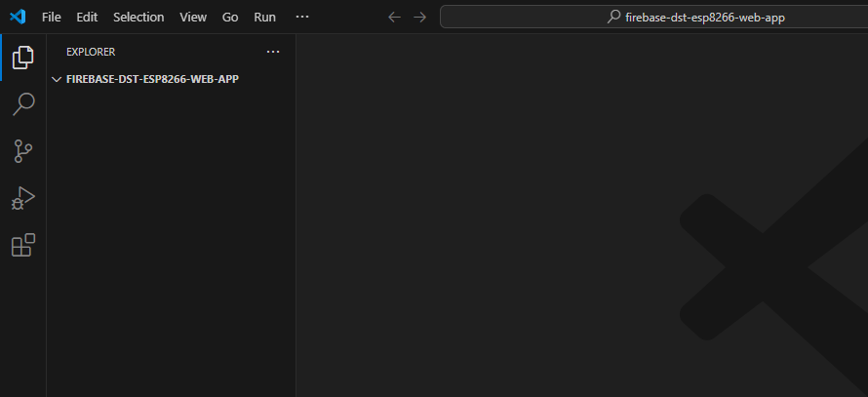The image size is (868, 397).
Task: Go back using the left arrow
Action: click(394, 17)
